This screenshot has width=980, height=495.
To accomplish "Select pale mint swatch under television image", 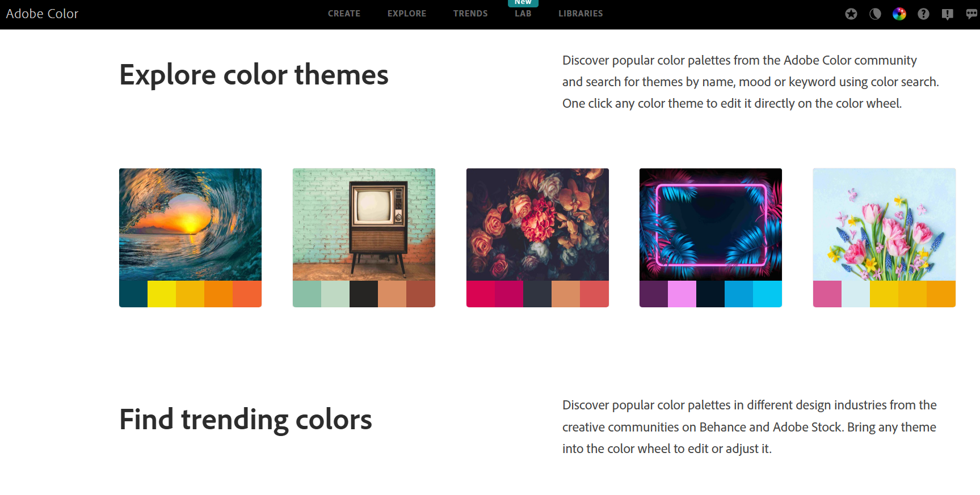I will pyautogui.click(x=335, y=294).
